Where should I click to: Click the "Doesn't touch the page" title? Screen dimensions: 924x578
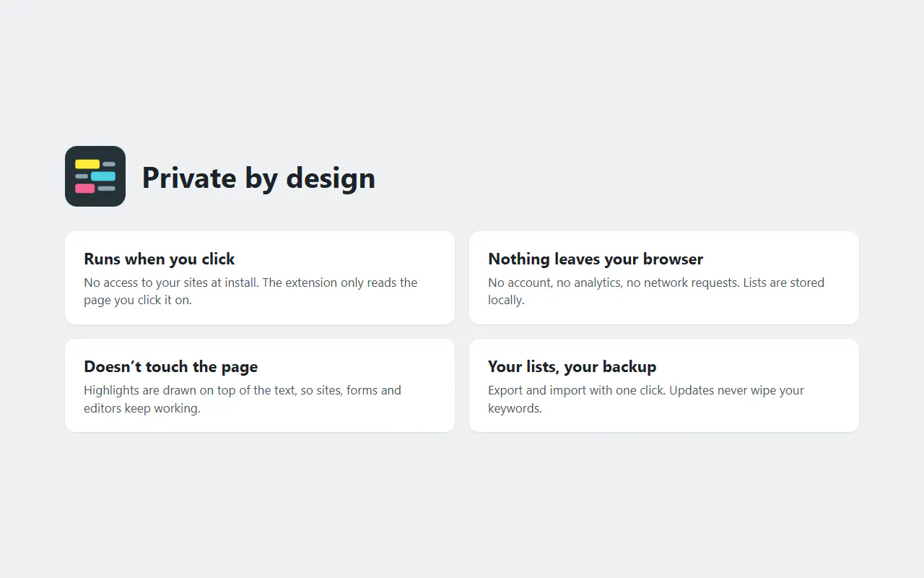pyautogui.click(x=171, y=366)
